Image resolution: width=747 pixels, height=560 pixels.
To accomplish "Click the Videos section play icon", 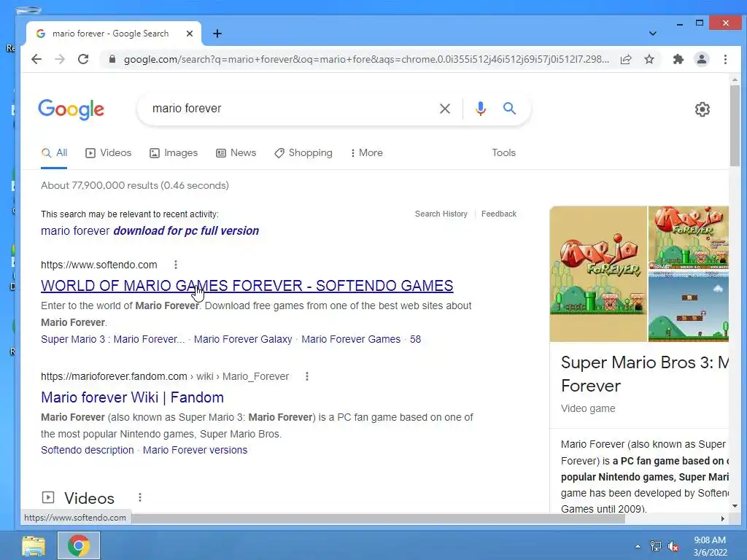I will (x=48, y=497).
